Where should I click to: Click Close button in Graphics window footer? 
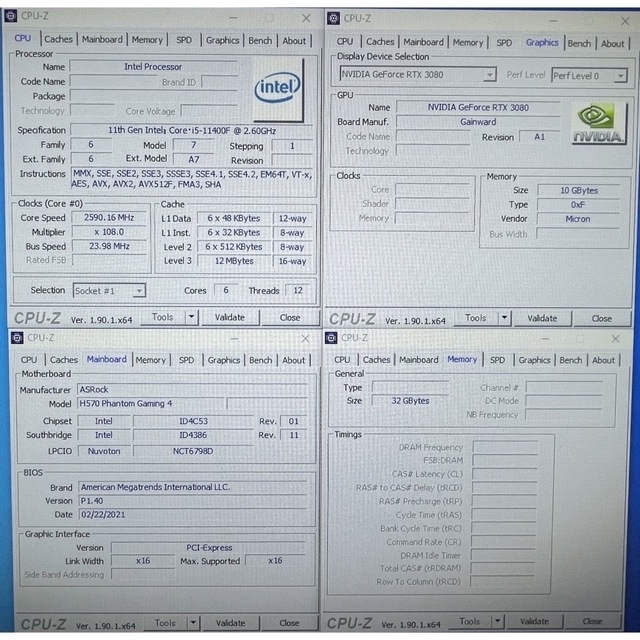(602, 318)
